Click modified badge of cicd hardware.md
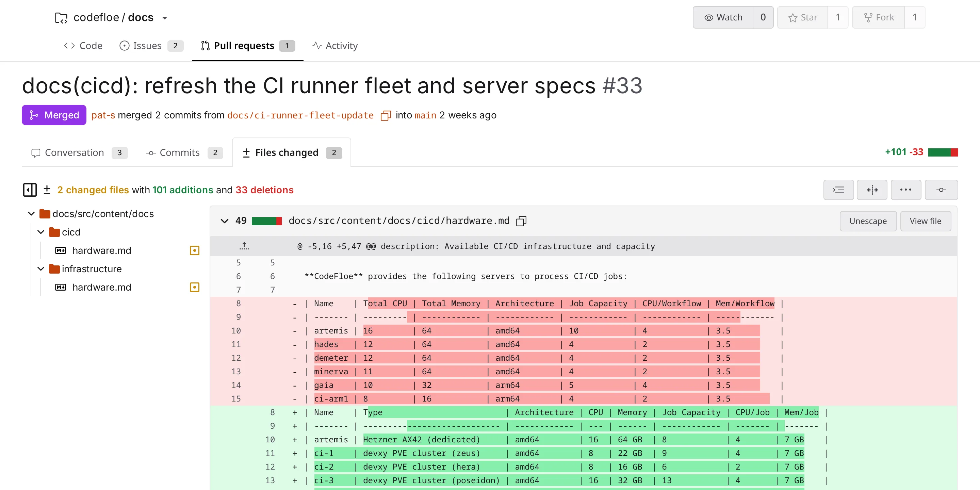Screen dimensions: 980x490 (x=194, y=251)
